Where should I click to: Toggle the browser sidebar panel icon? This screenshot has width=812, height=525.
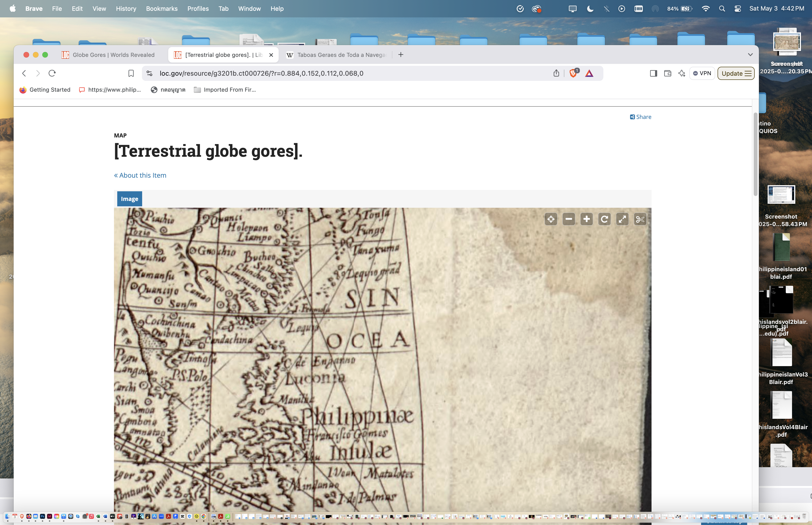click(x=653, y=73)
